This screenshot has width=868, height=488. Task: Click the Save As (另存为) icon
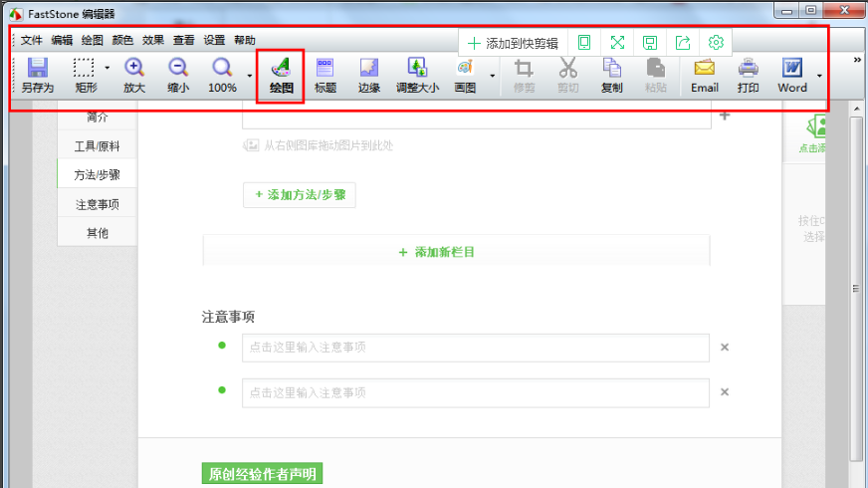pyautogui.click(x=38, y=76)
